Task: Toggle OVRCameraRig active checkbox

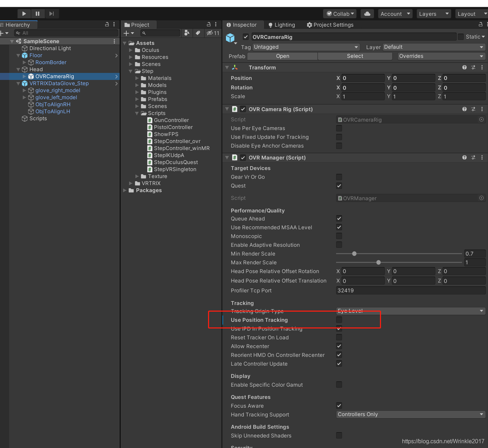Action: click(246, 37)
